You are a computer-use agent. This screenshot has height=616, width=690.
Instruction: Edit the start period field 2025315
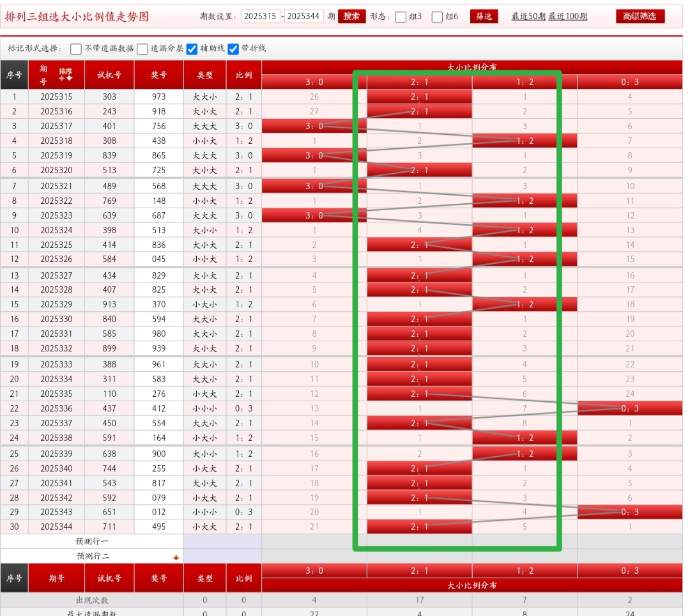pyautogui.click(x=261, y=16)
